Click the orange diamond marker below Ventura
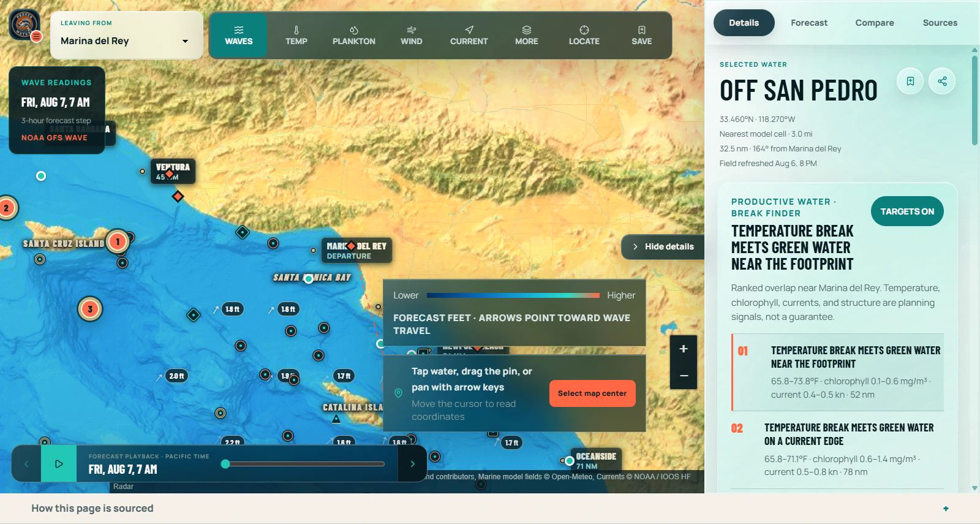 (178, 196)
